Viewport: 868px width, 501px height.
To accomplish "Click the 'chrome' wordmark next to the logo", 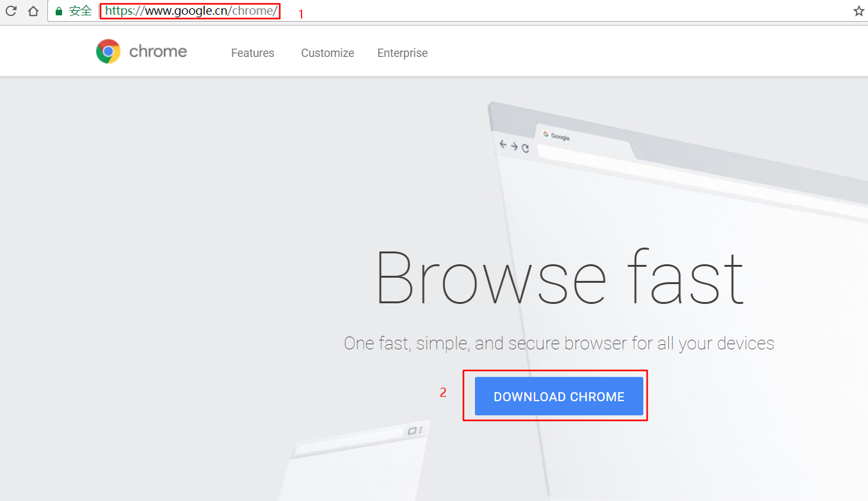I will 158,51.
